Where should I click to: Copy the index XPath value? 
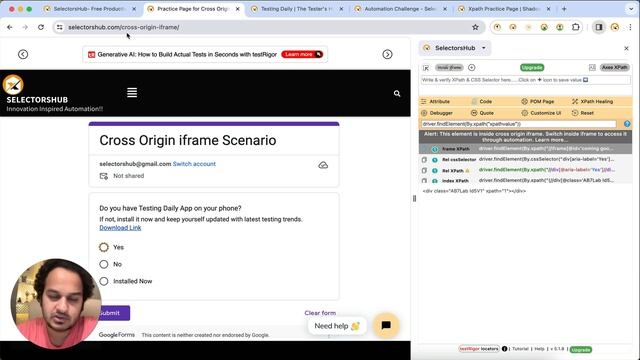[x=424, y=180]
